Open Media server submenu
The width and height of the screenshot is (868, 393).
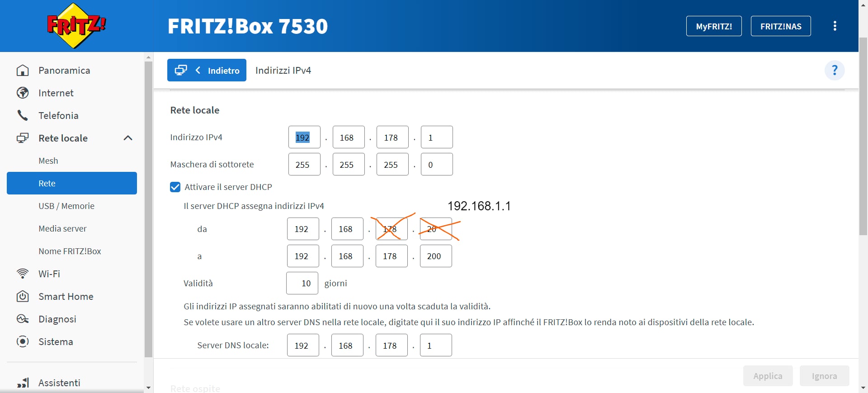click(62, 228)
